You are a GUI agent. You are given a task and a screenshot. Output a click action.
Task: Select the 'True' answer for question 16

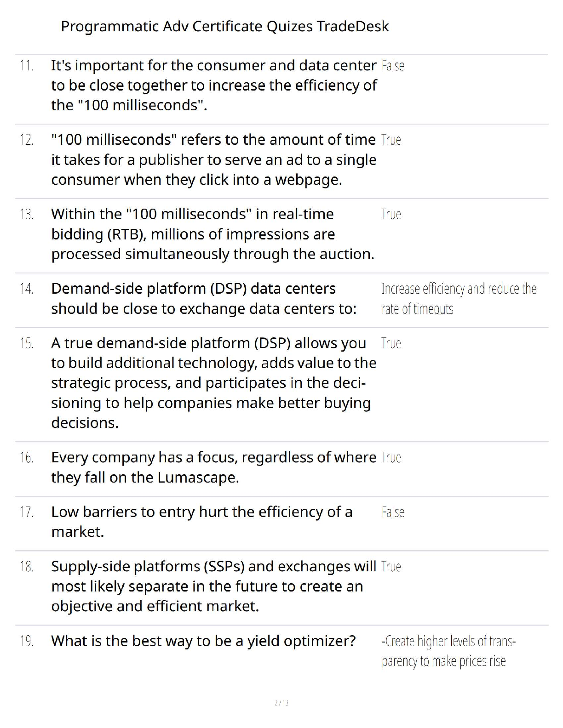(391, 458)
